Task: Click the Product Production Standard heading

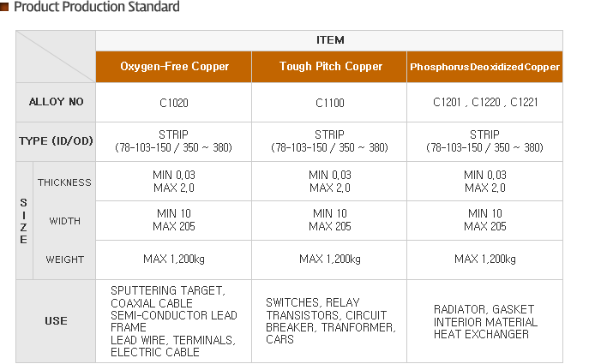Action: [x=97, y=7]
